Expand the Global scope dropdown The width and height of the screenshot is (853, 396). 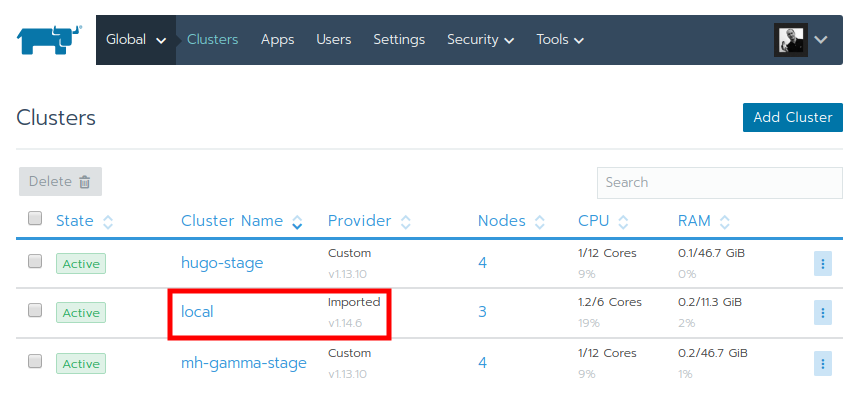point(136,40)
